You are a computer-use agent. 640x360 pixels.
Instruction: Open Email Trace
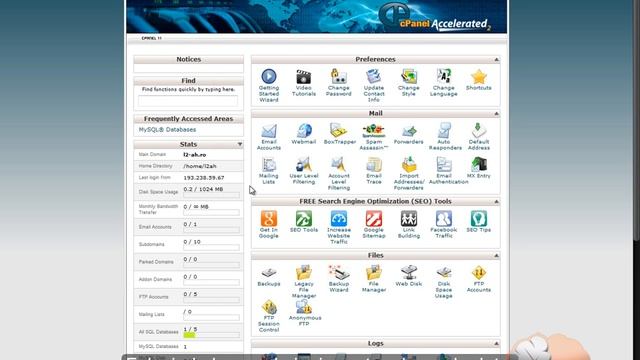(x=373, y=165)
